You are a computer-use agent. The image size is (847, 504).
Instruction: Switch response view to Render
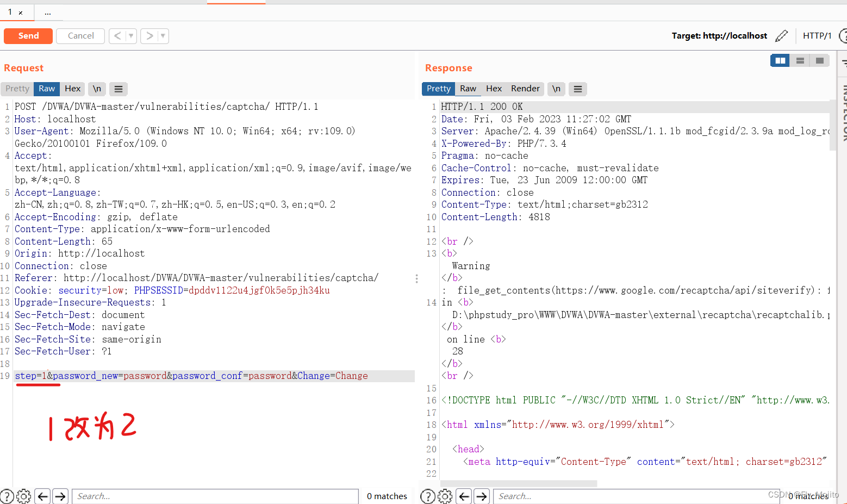click(x=525, y=89)
